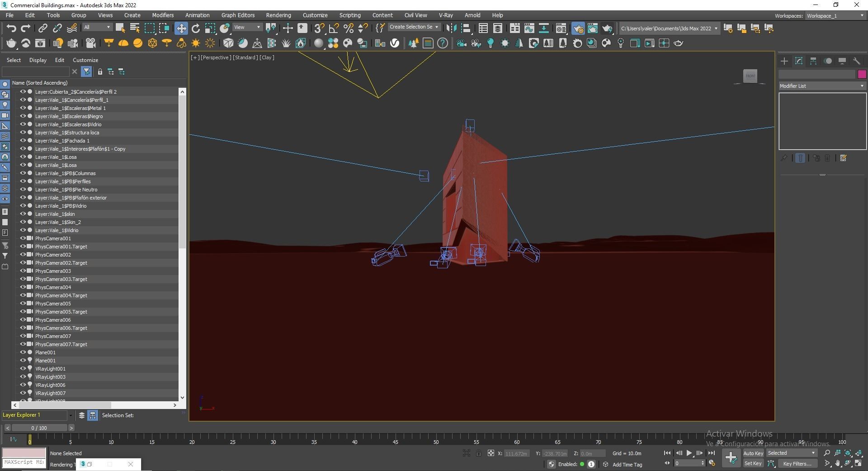Undo the last scene operation
Viewport: 868px width, 471px height.
(x=11, y=28)
